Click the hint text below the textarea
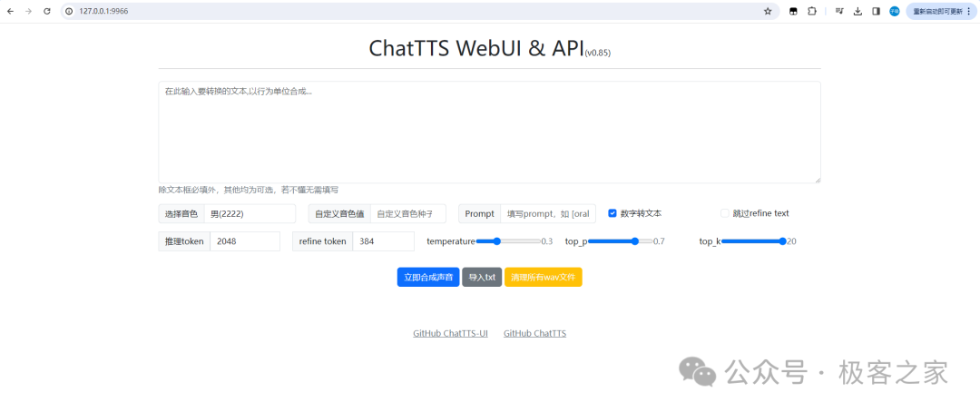 tap(248, 190)
